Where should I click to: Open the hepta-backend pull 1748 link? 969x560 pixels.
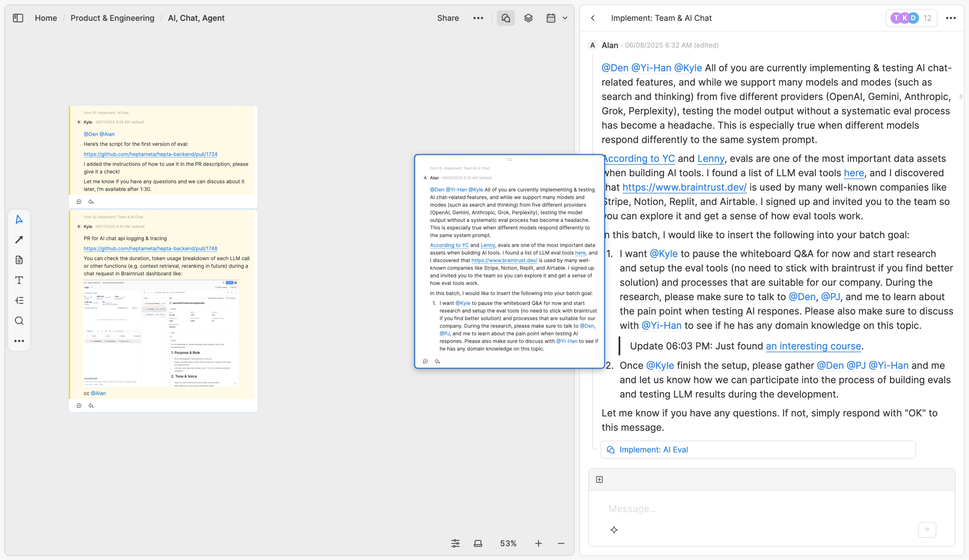(150, 249)
